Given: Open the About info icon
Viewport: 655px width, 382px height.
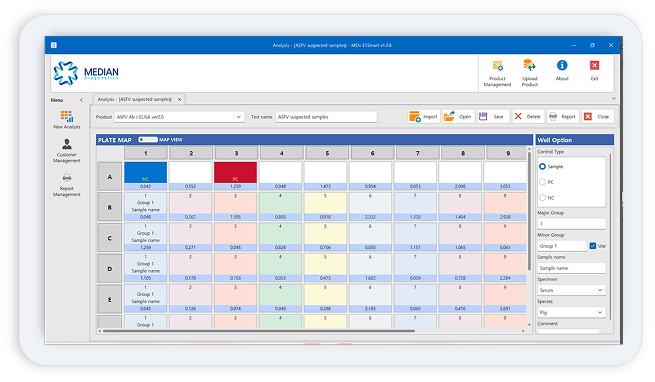Looking at the screenshot, I should [x=562, y=65].
